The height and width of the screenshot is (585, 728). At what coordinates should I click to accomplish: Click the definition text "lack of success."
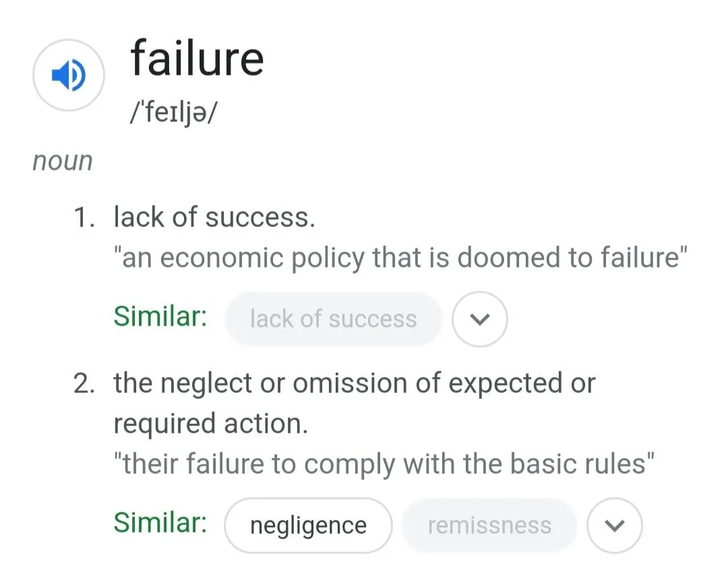pos(214,218)
